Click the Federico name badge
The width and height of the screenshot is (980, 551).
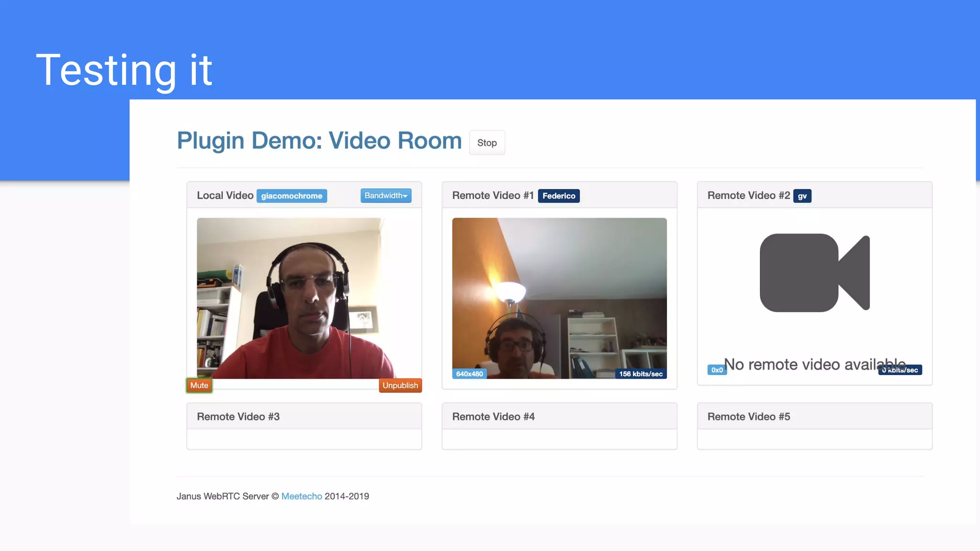coord(558,196)
